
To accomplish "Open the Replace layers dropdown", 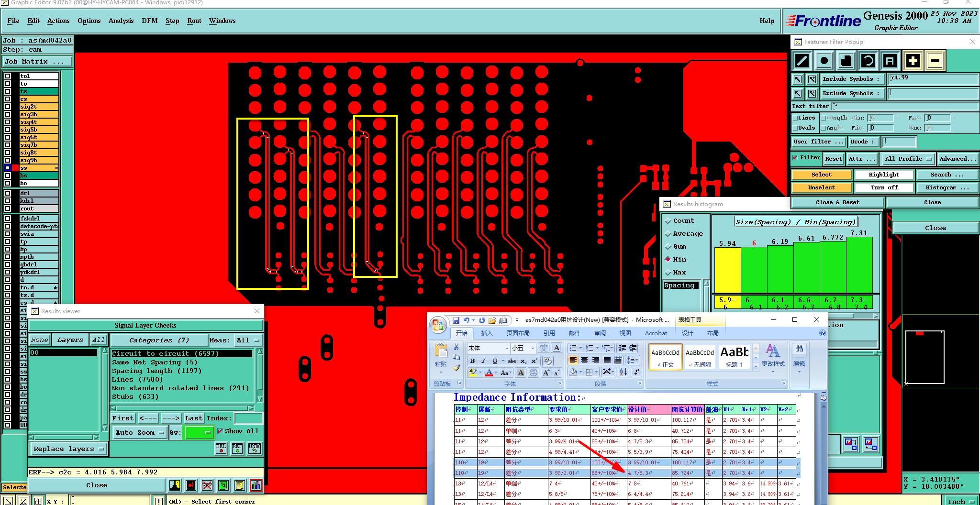I will (68, 449).
